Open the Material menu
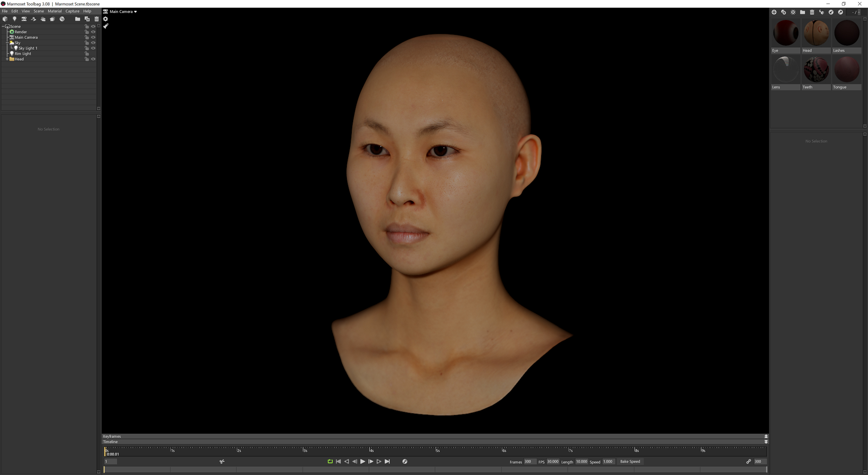The height and width of the screenshot is (475, 868). 55,11
